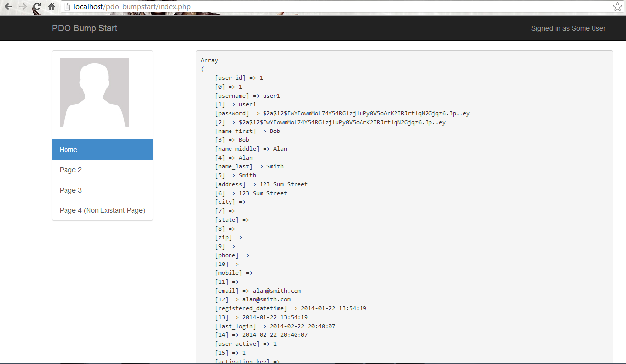The image size is (626, 364).
Task: Click the [10] => line
Action: (227, 264)
